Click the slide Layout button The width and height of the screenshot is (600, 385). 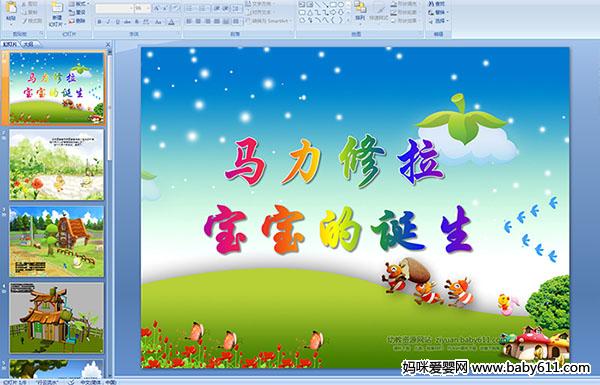pos(78,4)
